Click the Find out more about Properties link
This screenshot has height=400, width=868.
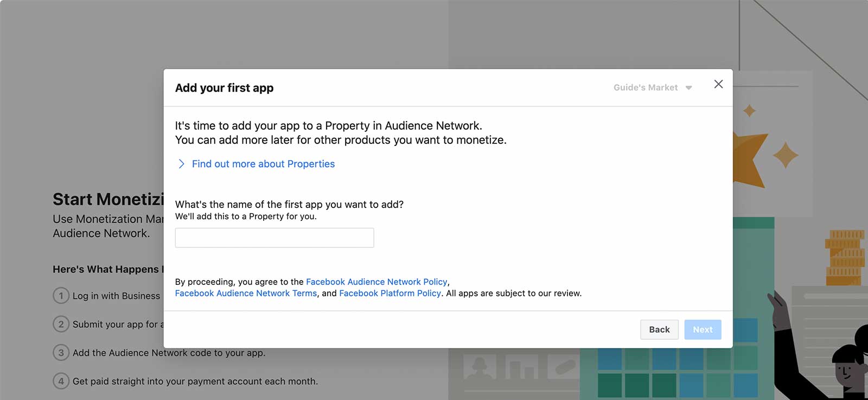click(263, 164)
